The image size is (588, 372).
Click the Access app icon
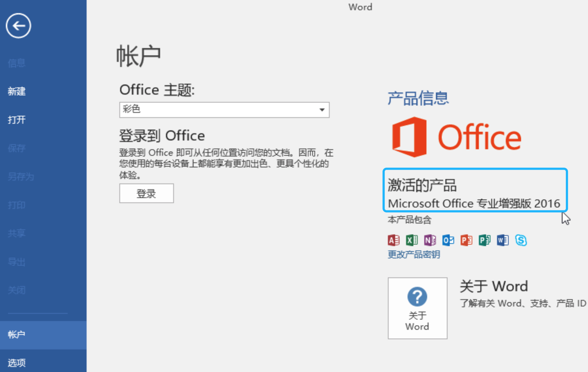[393, 240]
